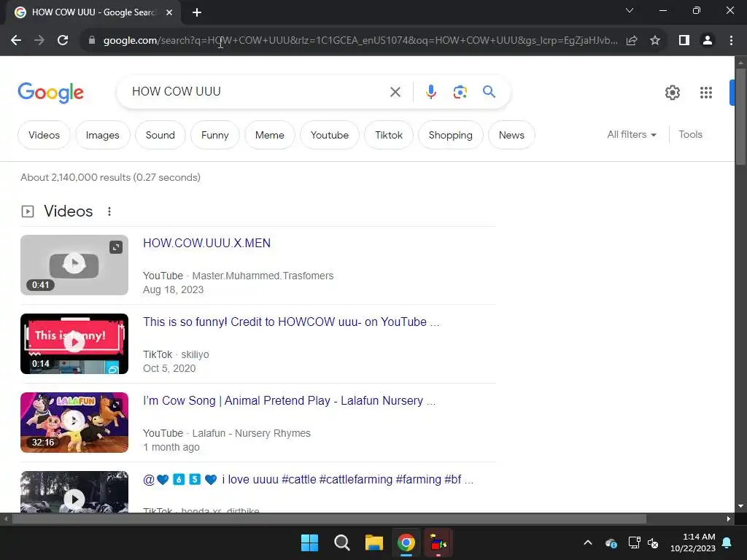Switch to News results
Image resolution: width=747 pixels, height=560 pixels.
coord(511,135)
